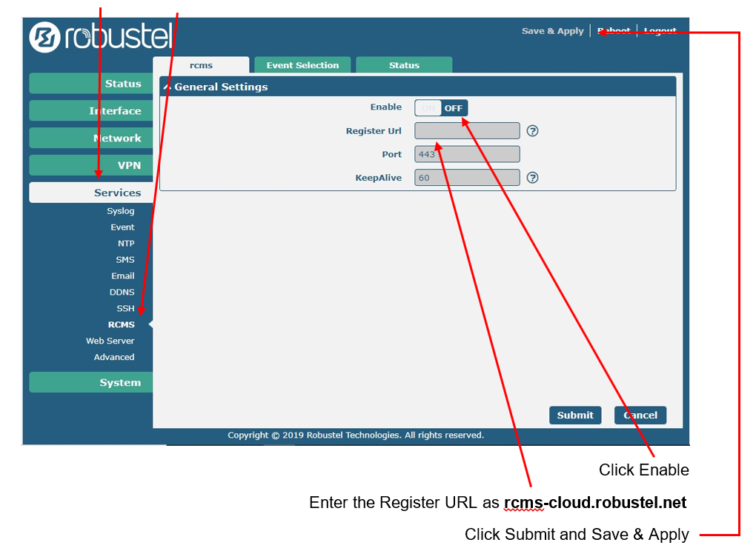Viewport: 756px width, 551px height.
Task: Click the Logout link
Action: click(x=660, y=31)
